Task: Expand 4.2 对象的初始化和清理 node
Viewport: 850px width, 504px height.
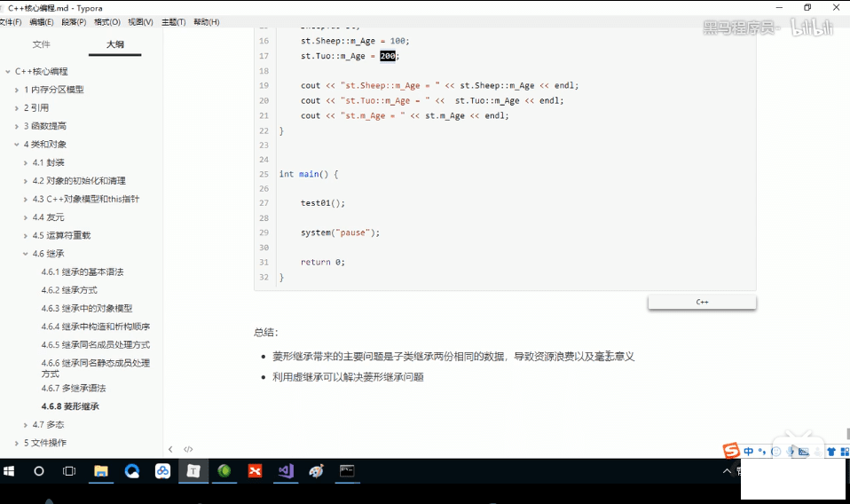Action: [x=25, y=181]
